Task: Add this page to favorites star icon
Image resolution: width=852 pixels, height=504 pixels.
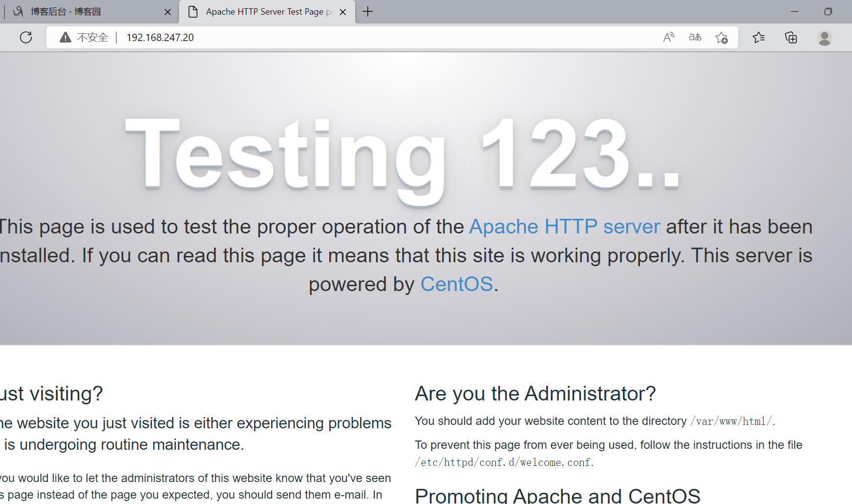Action: [x=722, y=38]
